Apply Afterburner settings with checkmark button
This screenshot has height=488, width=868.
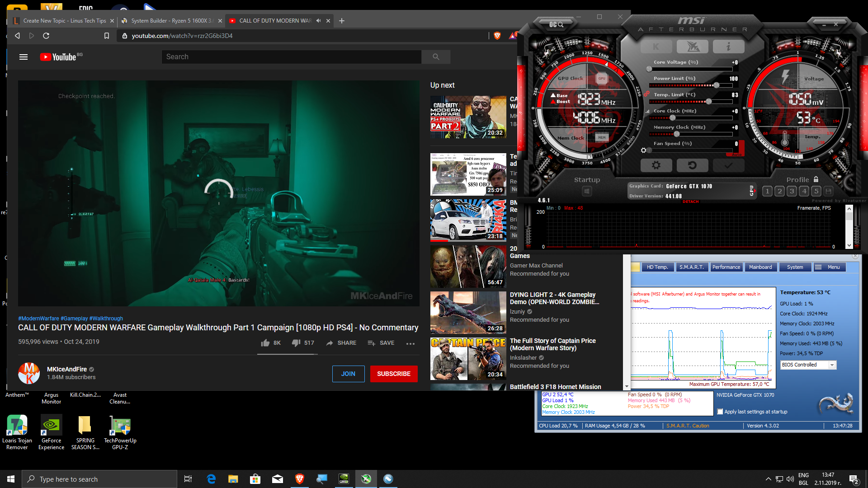click(728, 165)
